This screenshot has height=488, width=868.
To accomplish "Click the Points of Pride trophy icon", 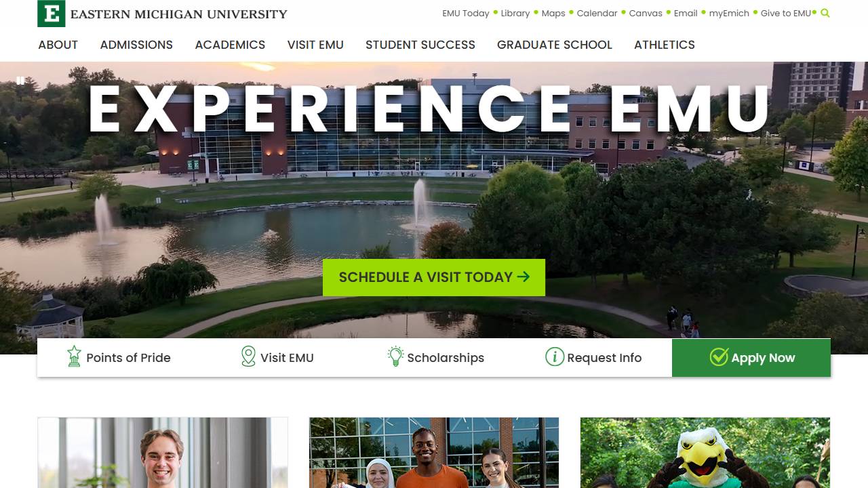I will pyautogui.click(x=74, y=357).
